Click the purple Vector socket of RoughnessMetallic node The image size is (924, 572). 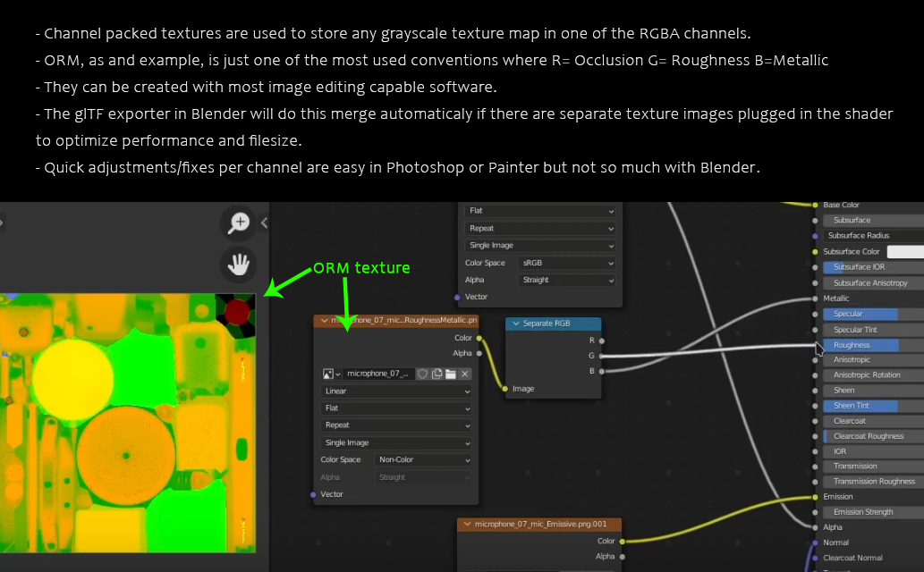[313, 495]
